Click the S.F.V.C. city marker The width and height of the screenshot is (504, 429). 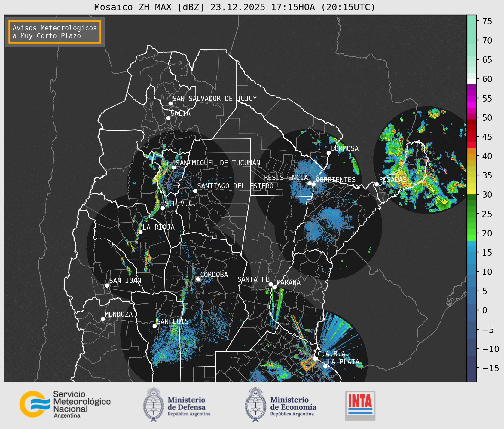pyautogui.click(x=163, y=208)
